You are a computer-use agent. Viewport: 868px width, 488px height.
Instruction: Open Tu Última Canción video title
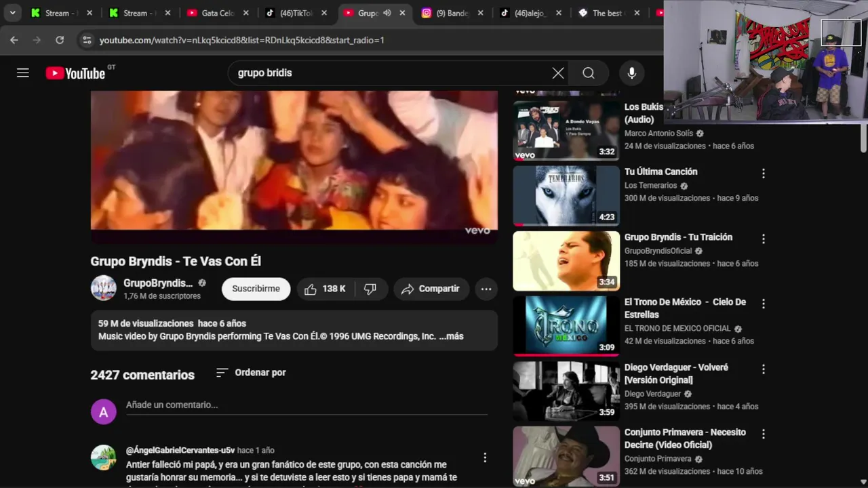(x=660, y=172)
